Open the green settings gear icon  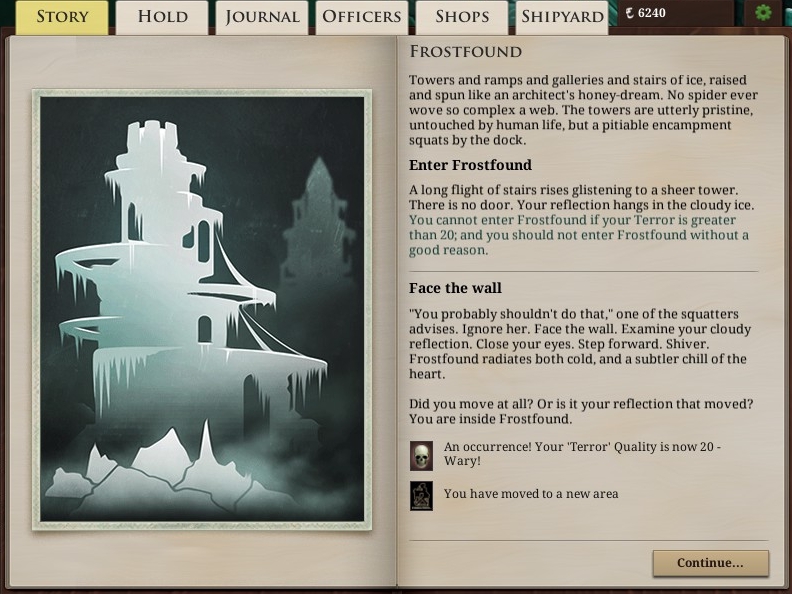click(x=763, y=12)
